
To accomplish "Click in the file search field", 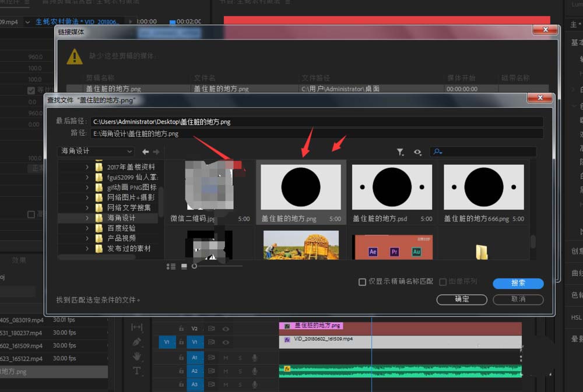I will pos(483,151).
